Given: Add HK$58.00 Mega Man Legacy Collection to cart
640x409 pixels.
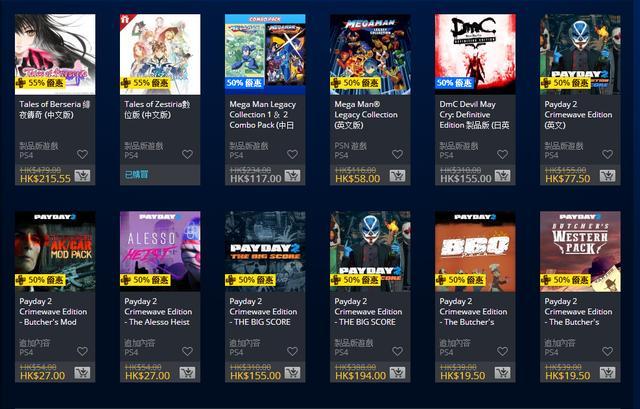Looking at the screenshot, I should point(397,176).
